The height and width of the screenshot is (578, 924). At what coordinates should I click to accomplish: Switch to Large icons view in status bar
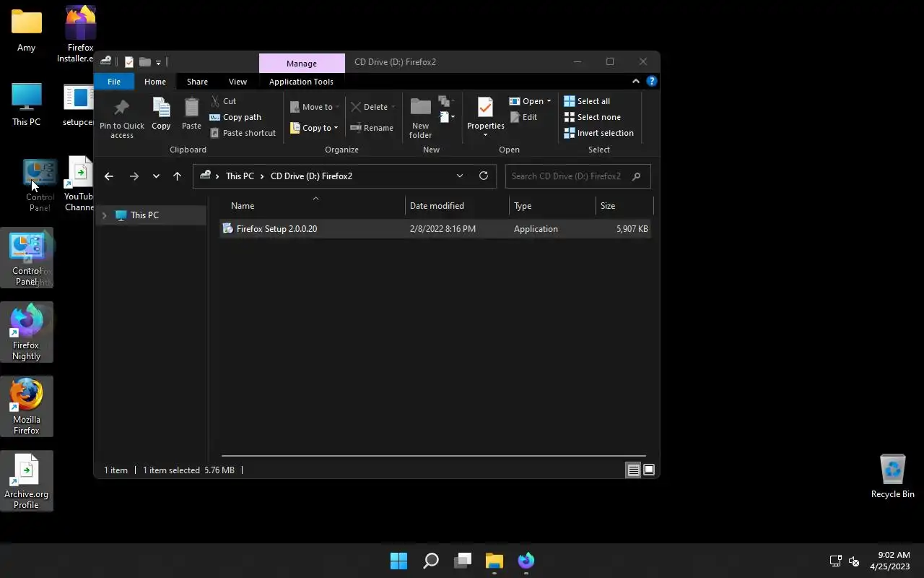coord(649,470)
